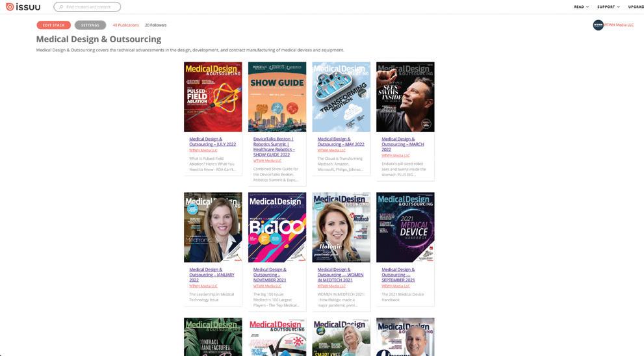Click Medical Design & Outsourcing – SEPTEMBER 2021 title
This screenshot has height=356, width=644.
tap(398, 275)
